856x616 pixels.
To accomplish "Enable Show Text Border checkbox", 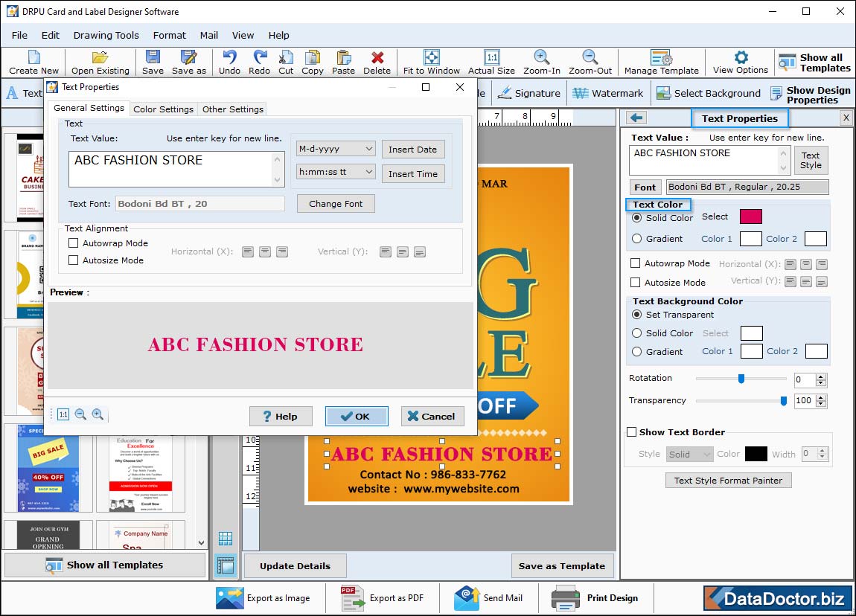I will tap(632, 431).
